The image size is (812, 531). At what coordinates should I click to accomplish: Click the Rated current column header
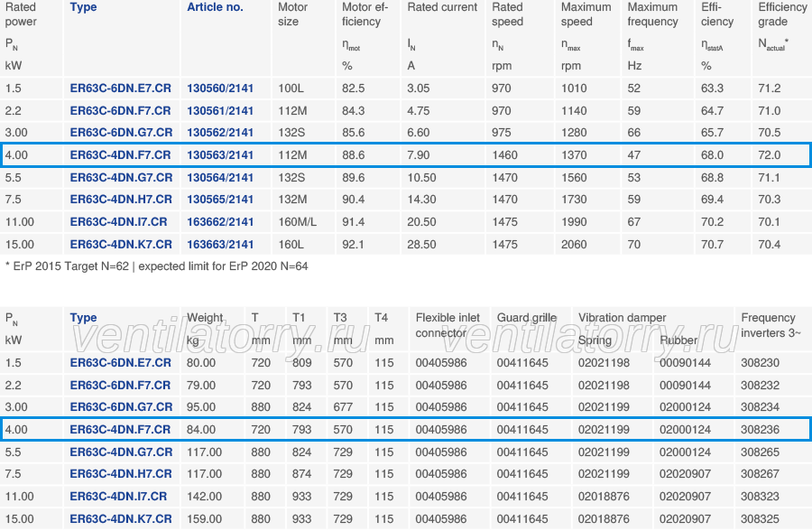coord(442,7)
